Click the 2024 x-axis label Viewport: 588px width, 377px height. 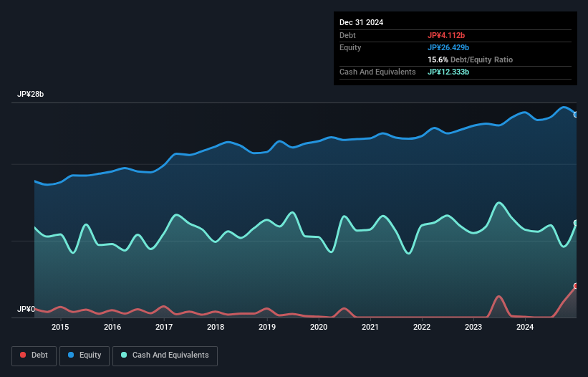(525, 327)
